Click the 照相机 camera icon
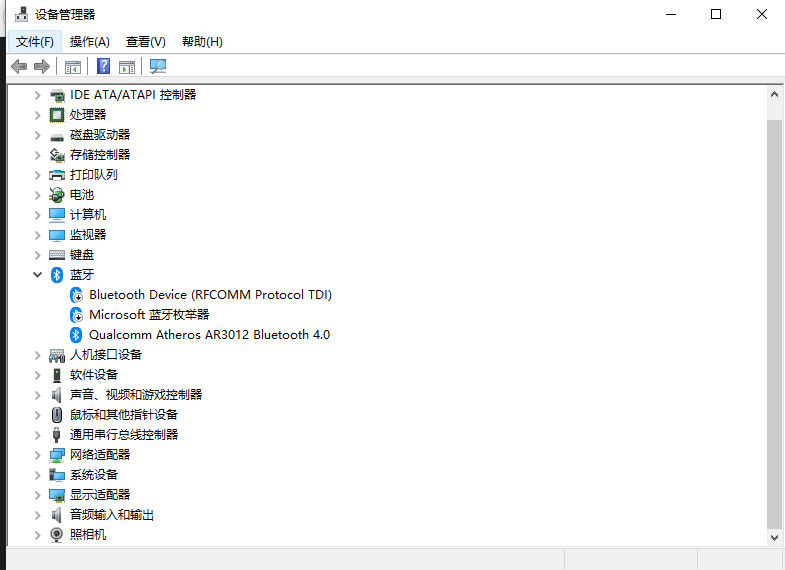The height and width of the screenshot is (570, 785). [x=57, y=535]
